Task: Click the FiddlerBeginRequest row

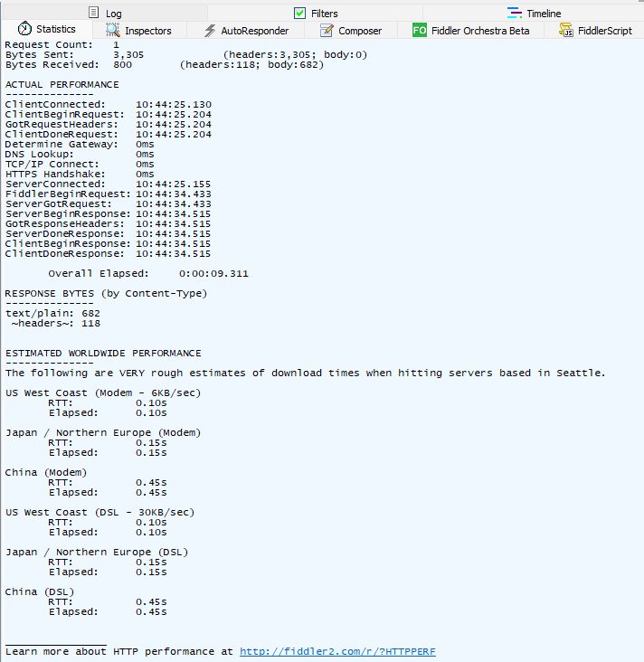Action: (109, 194)
